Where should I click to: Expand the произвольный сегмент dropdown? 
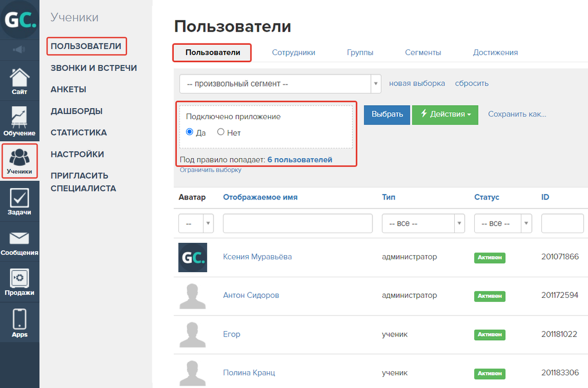(x=280, y=83)
